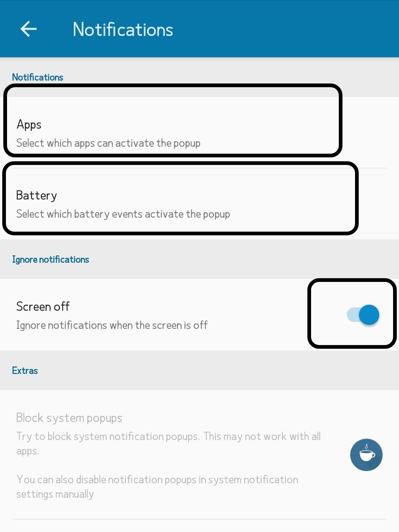The height and width of the screenshot is (532, 399).
Task: Tap "Select which battery events activate the popup"
Action: [123, 214]
